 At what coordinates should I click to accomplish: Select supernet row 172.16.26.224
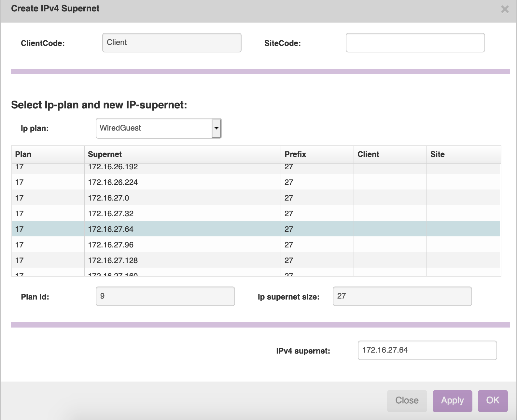click(113, 182)
